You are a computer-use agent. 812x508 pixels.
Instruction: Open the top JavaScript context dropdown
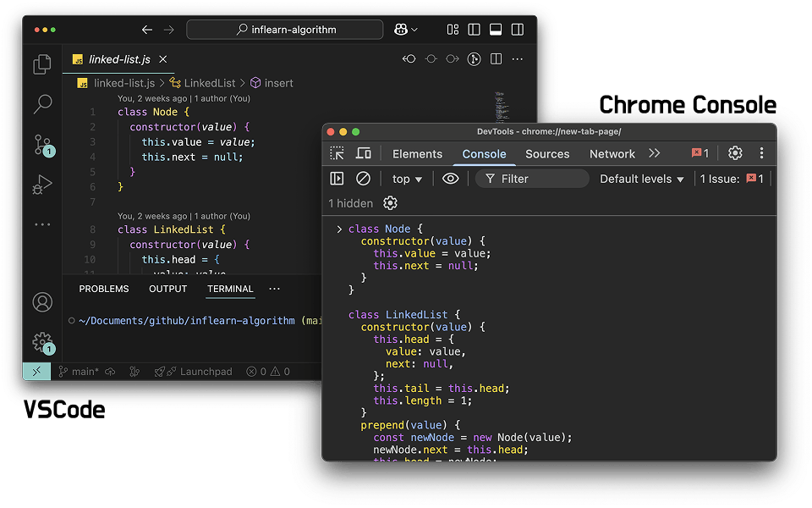pyautogui.click(x=407, y=179)
